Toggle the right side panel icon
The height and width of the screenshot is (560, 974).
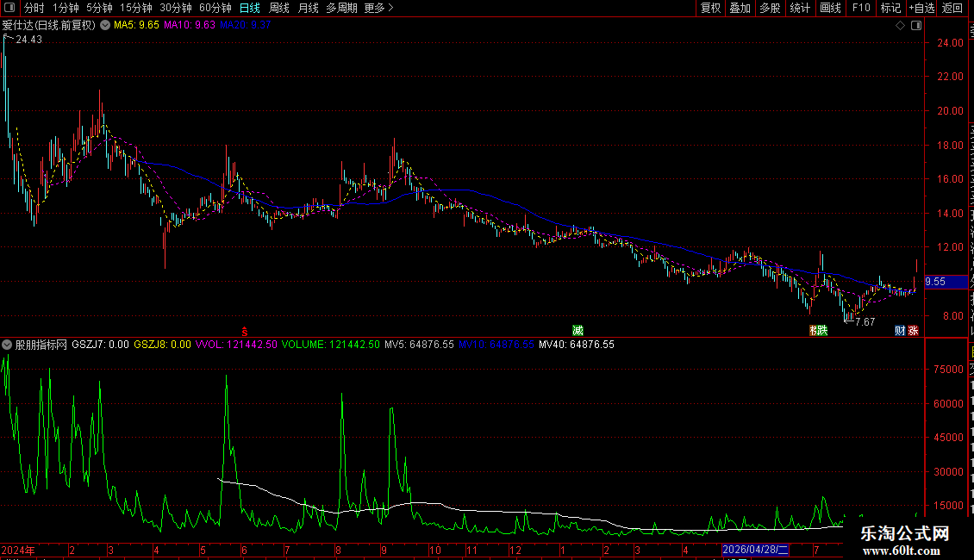coord(916,26)
